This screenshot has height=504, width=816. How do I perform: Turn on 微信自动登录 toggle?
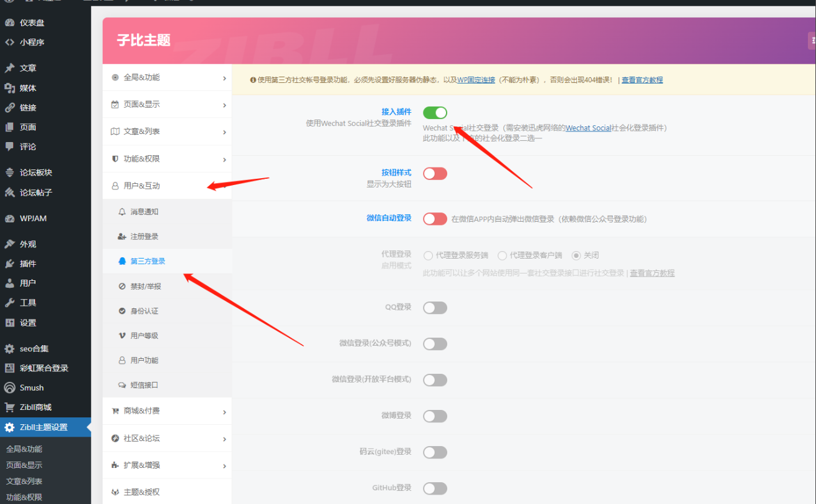[435, 219]
